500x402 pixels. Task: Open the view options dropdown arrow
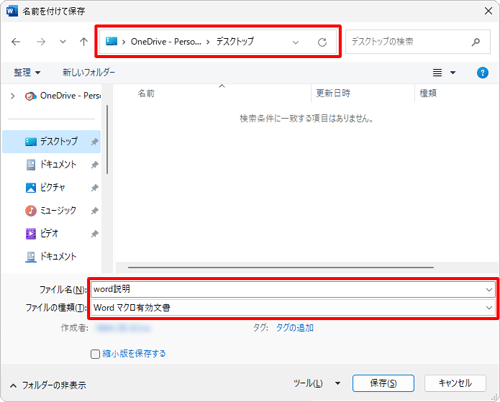tap(453, 72)
